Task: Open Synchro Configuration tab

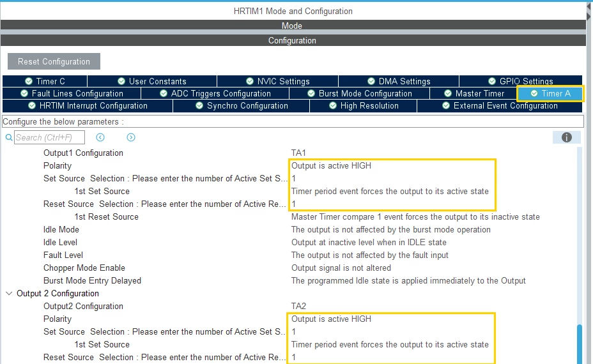Action: pyautogui.click(x=242, y=106)
